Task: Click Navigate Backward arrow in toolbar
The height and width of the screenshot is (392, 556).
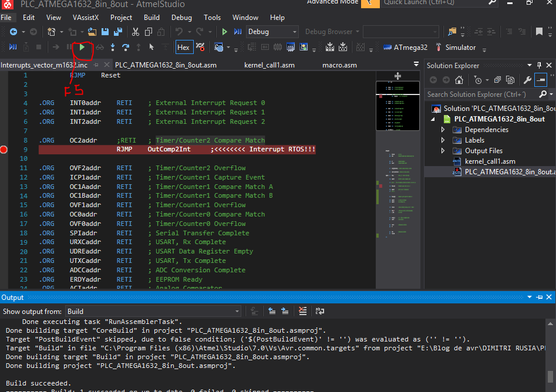Action: 14,32
